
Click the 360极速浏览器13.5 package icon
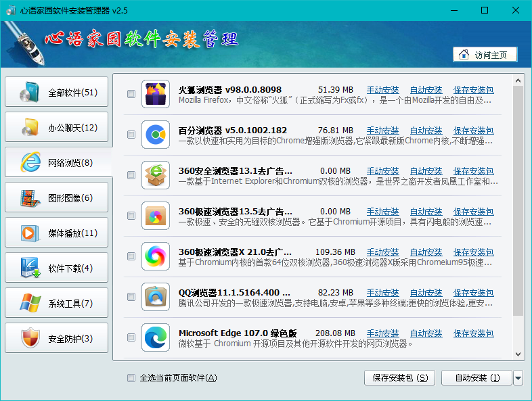click(x=156, y=216)
